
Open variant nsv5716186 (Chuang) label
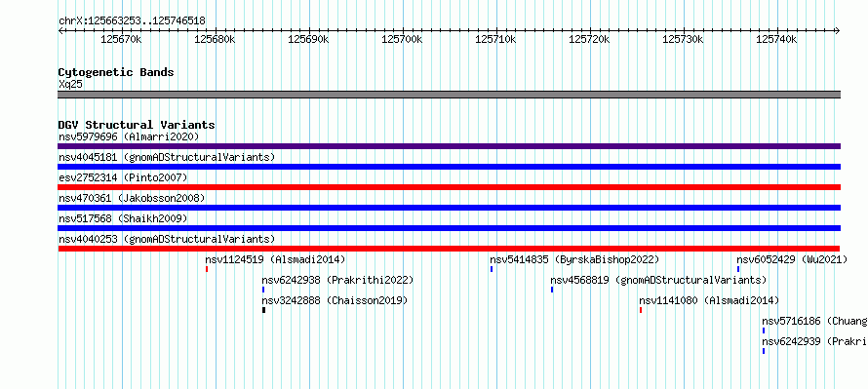[x=815, y=321]
